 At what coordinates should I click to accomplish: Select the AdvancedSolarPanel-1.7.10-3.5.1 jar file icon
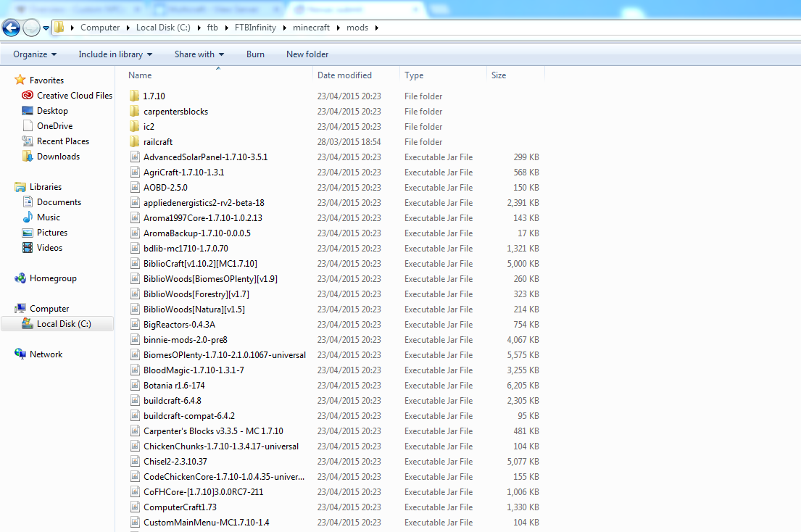pos(135,157)
